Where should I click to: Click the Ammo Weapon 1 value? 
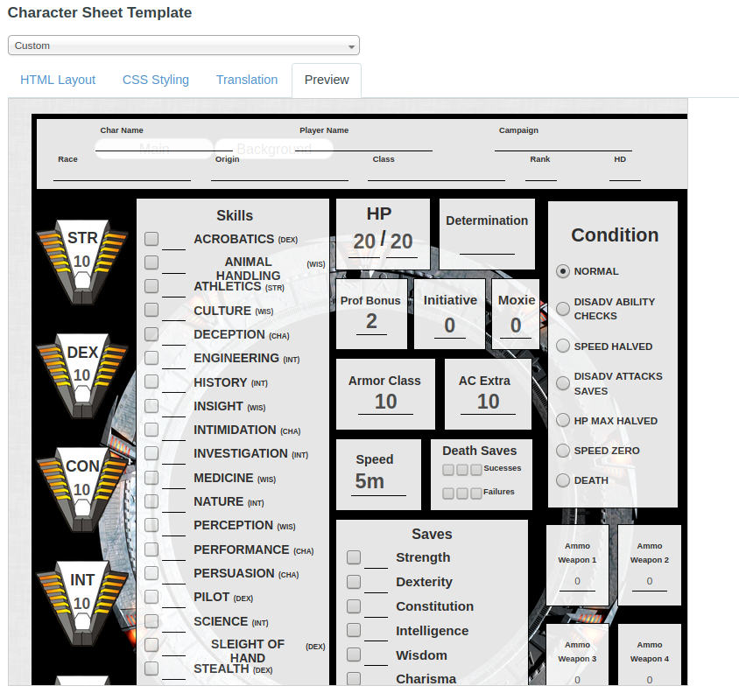pyautogui.click(x=577, y=581)
